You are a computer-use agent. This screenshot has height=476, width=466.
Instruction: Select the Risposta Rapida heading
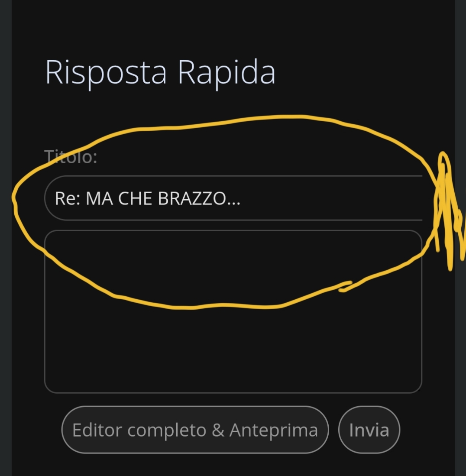tap(160, 73)
